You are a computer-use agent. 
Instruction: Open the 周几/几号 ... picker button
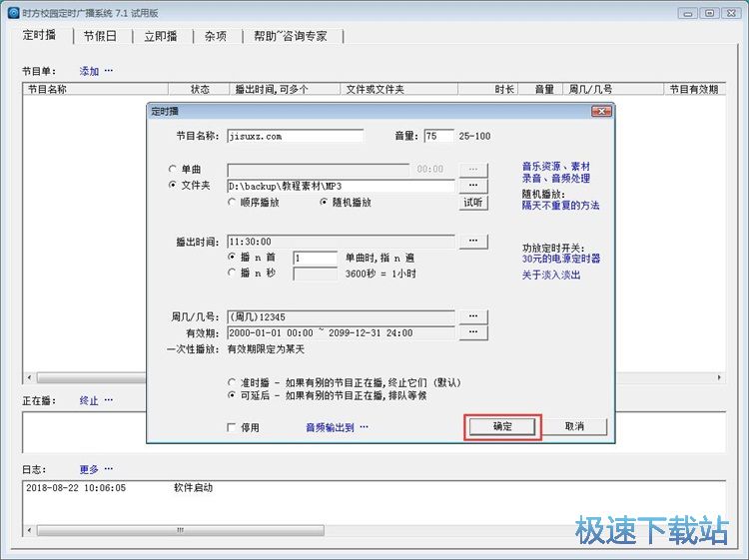click(473, 316)
